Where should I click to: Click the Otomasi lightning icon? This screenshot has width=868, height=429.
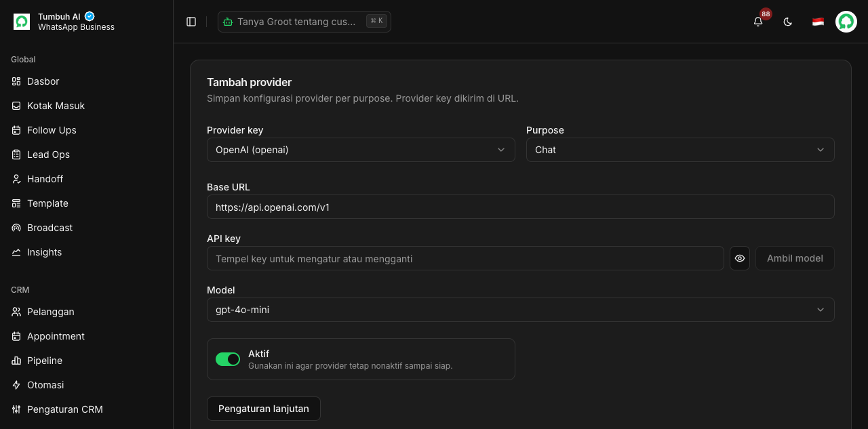coord(16,385)
